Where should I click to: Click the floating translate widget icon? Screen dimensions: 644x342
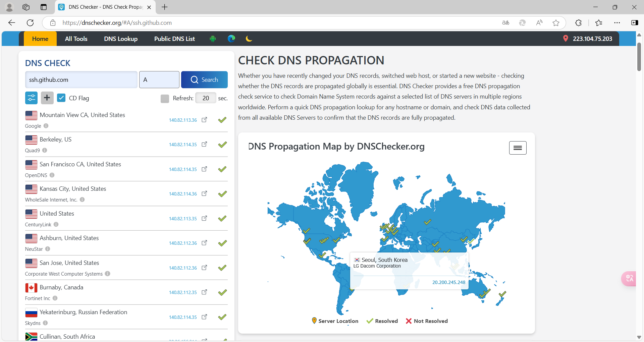click(629, 278)
